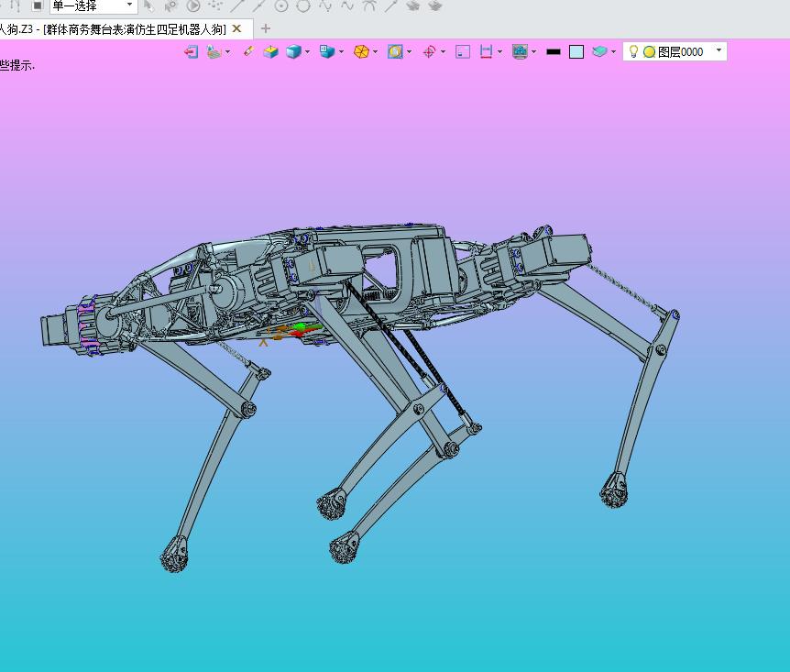Viewport: 790px width, 672px height.
Task: Click the yellow ring section-view icon
Action: coord(395,51)
